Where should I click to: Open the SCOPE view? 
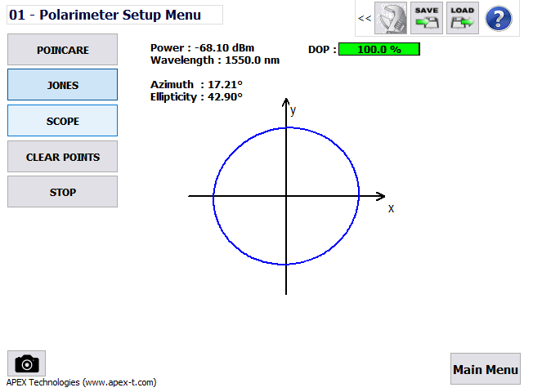tap(63, 121)
